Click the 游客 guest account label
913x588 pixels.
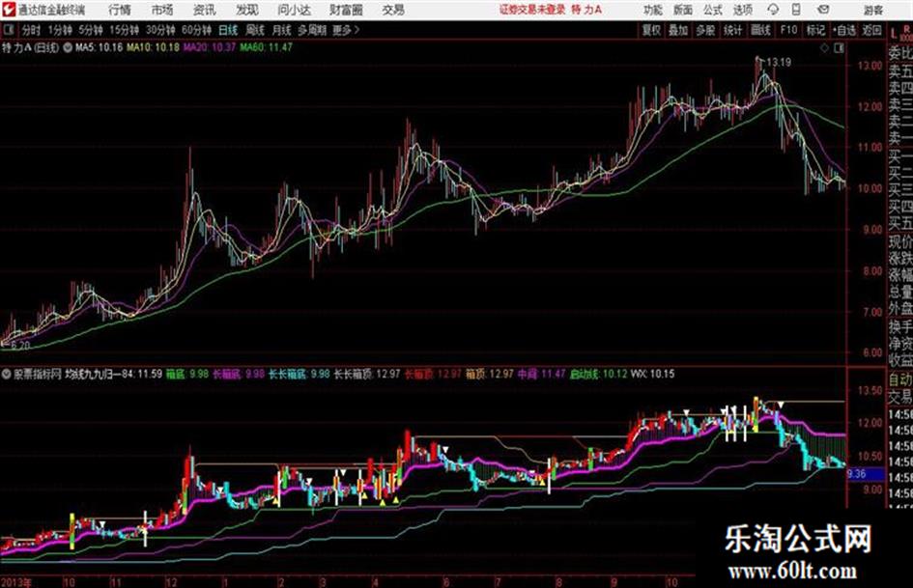pyautogui.click(x=872, y=10)
